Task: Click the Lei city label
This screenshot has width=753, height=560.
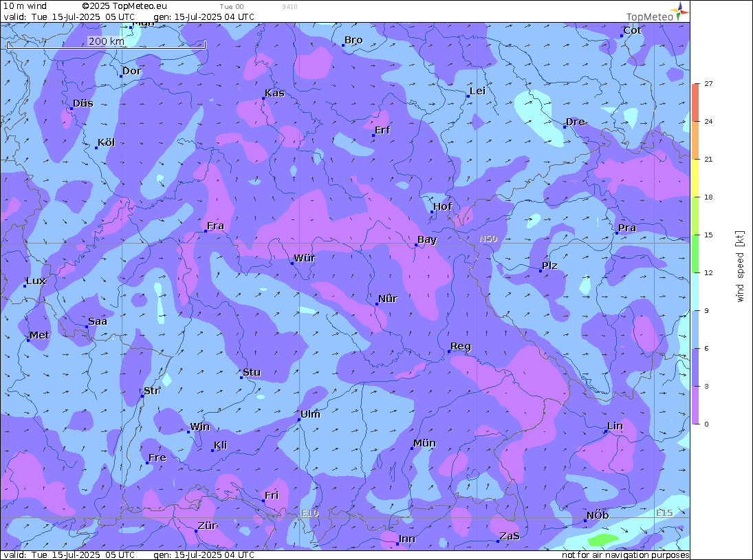Action: click(x=477, y=91)
